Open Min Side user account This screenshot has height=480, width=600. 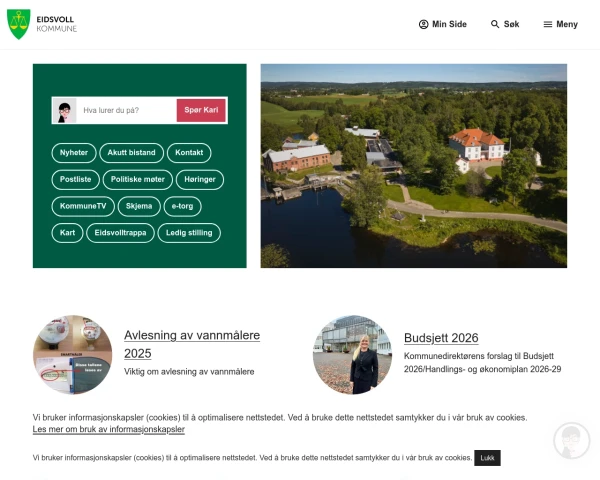(442, 24)
